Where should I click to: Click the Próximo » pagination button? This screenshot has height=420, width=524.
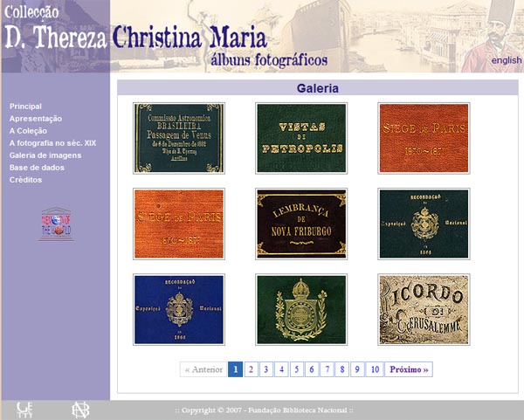click(409, 369)
